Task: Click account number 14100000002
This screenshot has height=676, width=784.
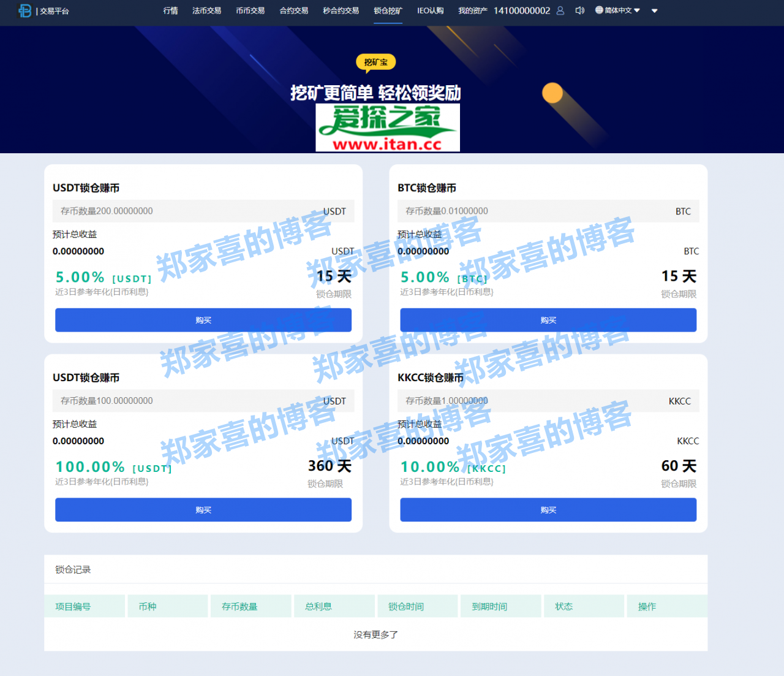Action: coord(522,10)
